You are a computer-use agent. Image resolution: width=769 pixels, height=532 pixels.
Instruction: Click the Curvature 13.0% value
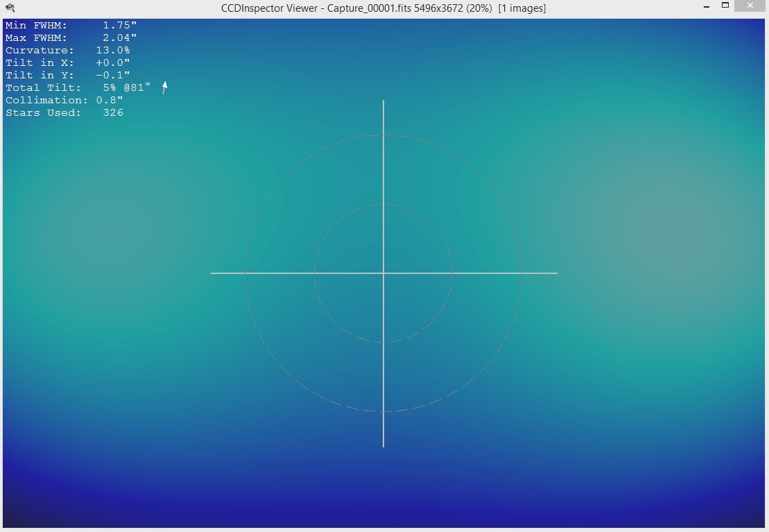click(113, 50)
